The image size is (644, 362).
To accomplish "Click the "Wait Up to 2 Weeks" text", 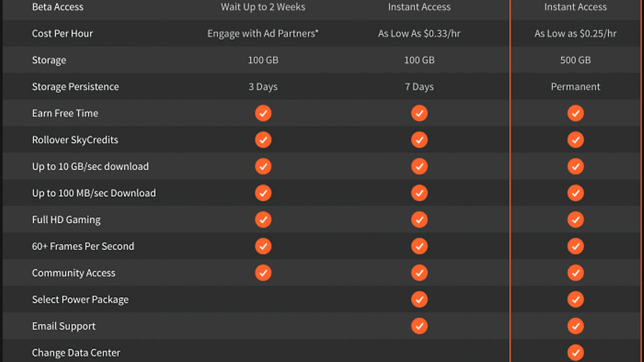I will pos(263,7).
